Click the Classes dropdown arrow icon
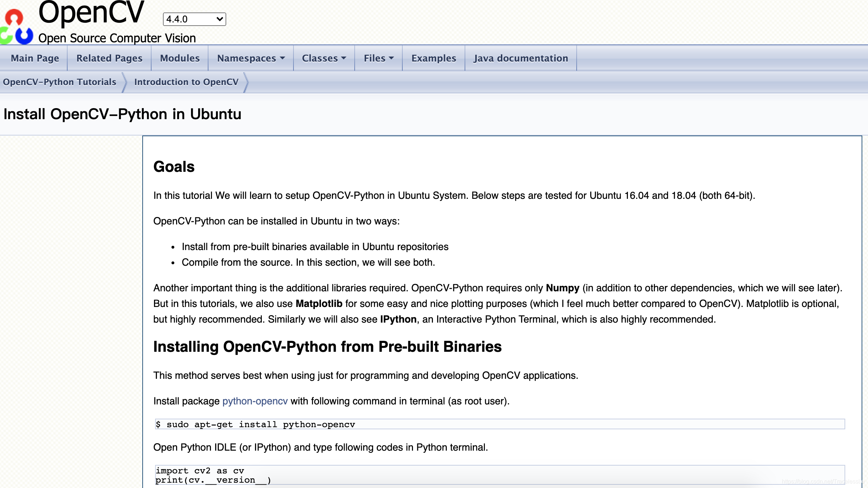Screen dimensions: 868x488 point(344,58)
